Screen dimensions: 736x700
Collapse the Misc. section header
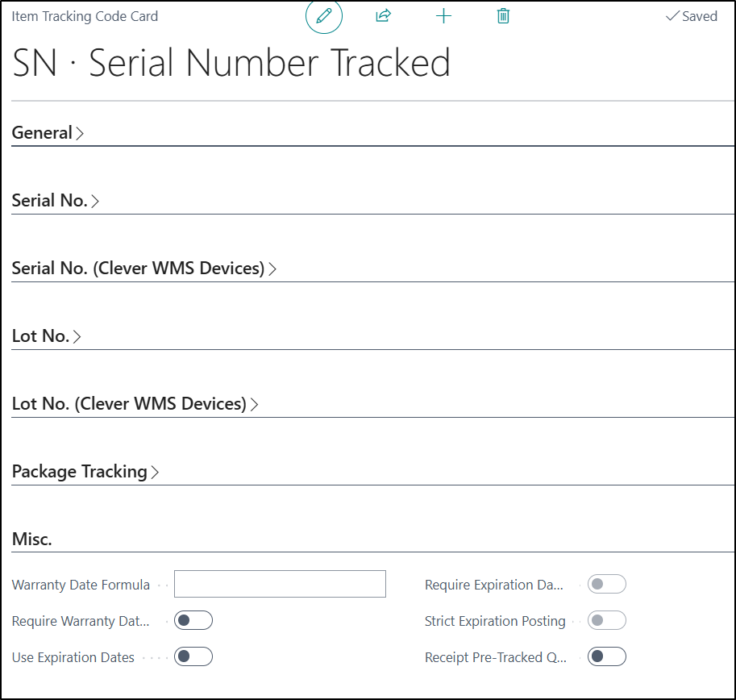(32, 540)
